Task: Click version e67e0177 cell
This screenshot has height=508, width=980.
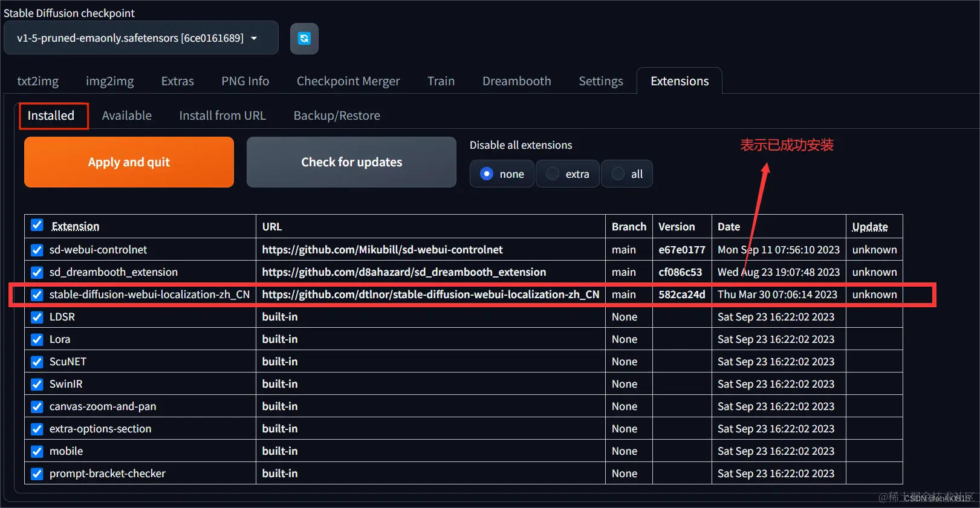Action: (682, 250)
